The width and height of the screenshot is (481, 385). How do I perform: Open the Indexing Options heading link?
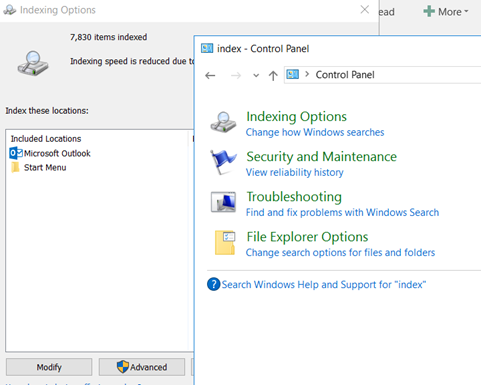296,116
